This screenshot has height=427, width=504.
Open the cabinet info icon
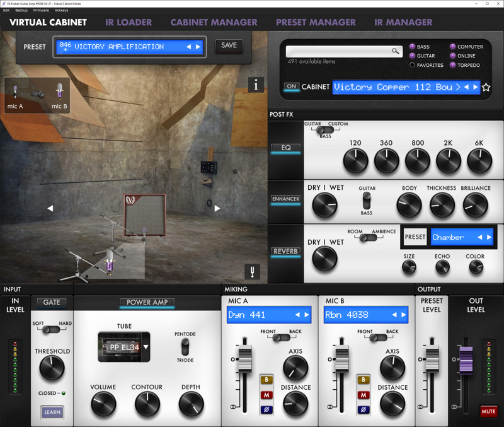(x=256, y=85)
